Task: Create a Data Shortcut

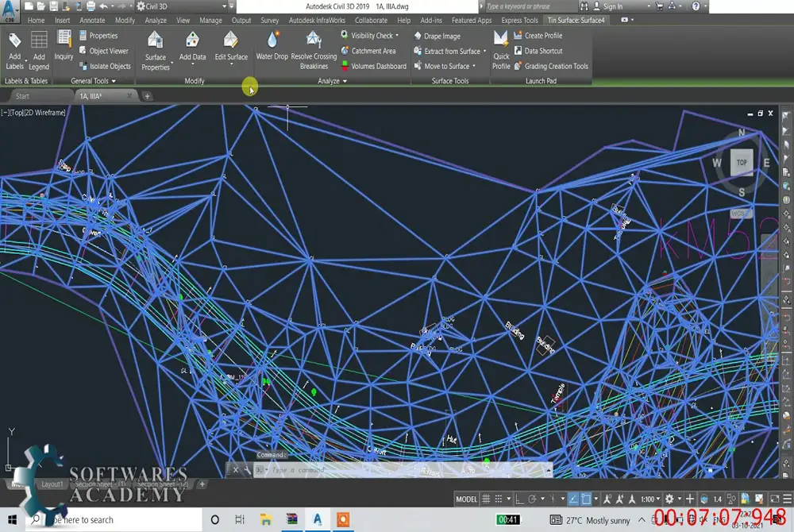Action: pyautogui.click(x=538, y=51)
